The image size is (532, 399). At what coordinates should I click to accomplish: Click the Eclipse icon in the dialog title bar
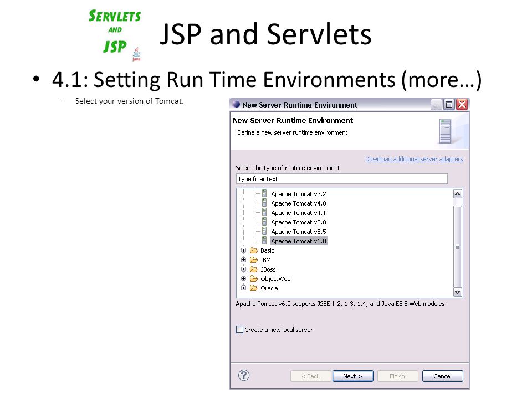[236, 104]
